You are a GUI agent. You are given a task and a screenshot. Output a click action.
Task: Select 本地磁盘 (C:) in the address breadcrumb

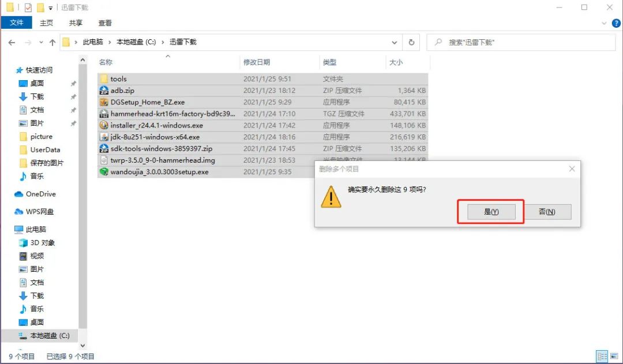pos(136,42)
